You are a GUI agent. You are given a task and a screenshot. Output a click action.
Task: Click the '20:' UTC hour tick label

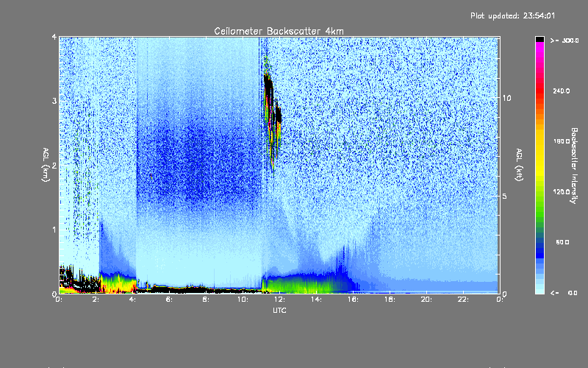(x=427, y=300)
